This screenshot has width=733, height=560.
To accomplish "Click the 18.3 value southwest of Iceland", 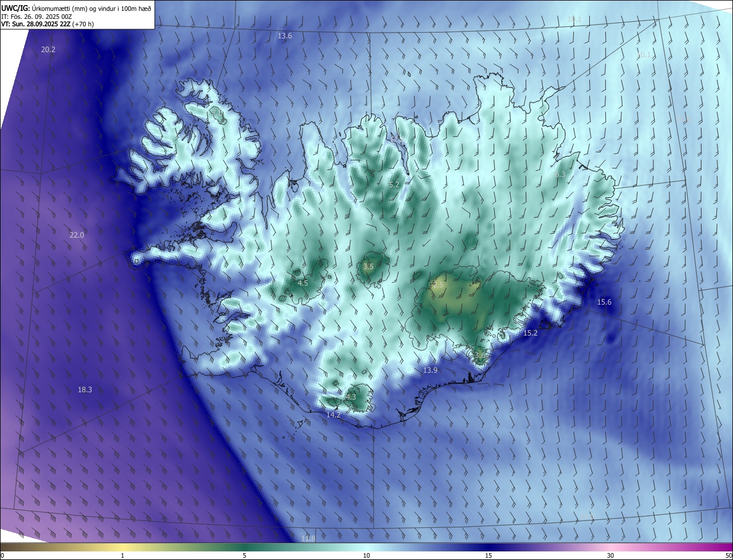I will point(85,389).
